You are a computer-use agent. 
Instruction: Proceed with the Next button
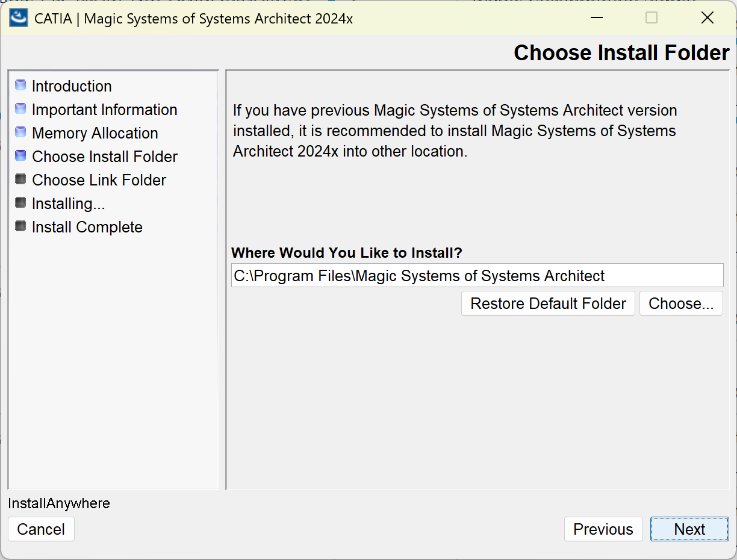pyautogui.click(x=689, y=529)
